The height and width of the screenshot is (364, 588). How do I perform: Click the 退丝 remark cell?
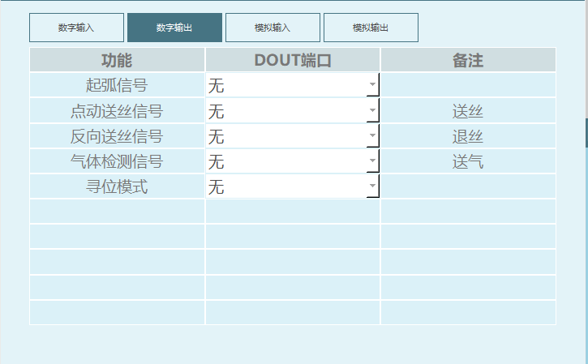[x=468, y=135]
